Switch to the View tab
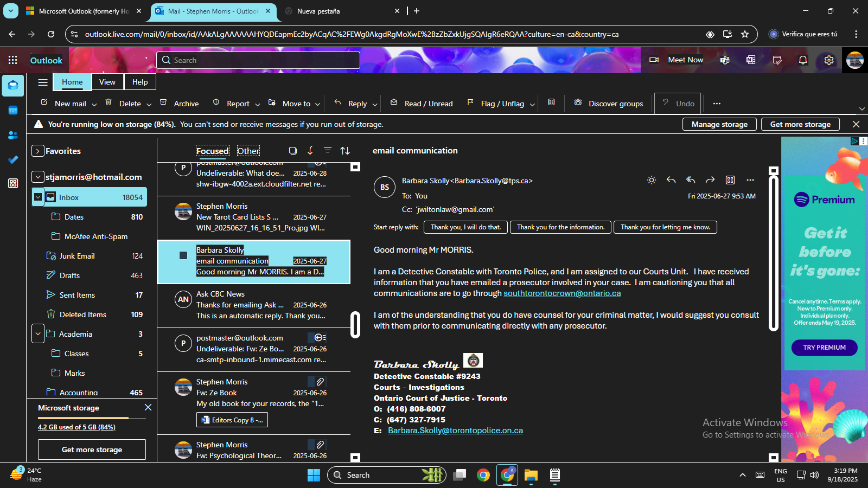Viewport: 868px width, 488px height. (107, 82)
